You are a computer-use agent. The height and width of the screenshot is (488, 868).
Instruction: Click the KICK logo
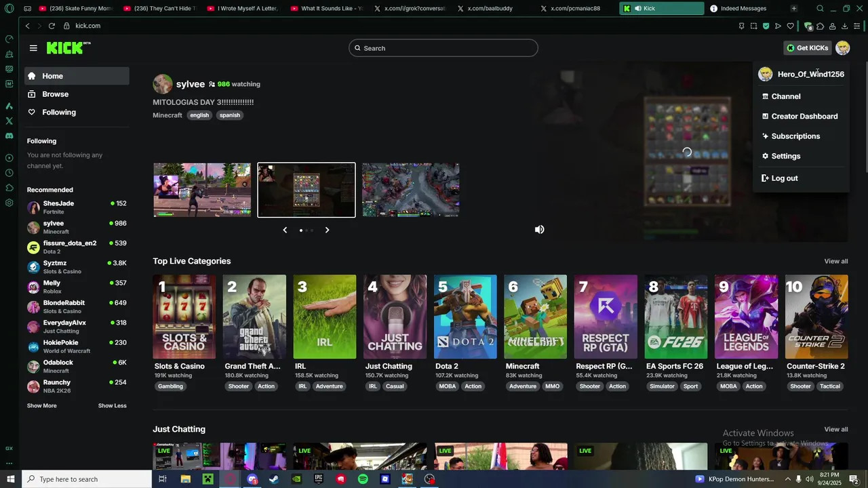coord(68,47)
